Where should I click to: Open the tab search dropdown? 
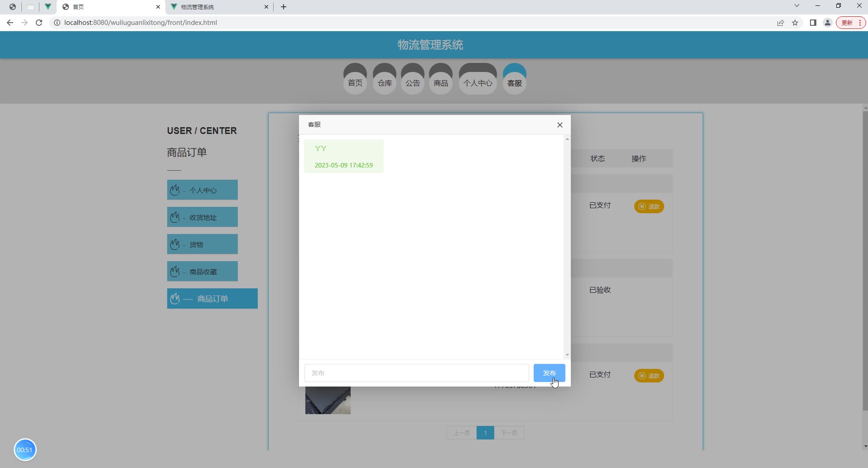[x=797, y=6]
